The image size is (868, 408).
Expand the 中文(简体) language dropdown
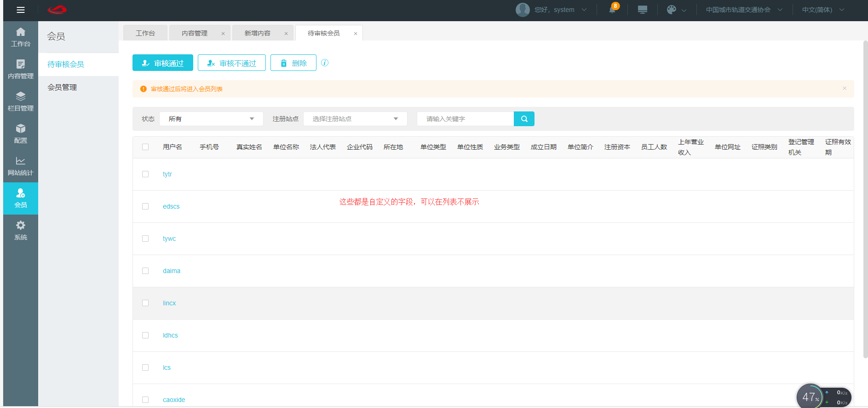[x=822, y=10]
